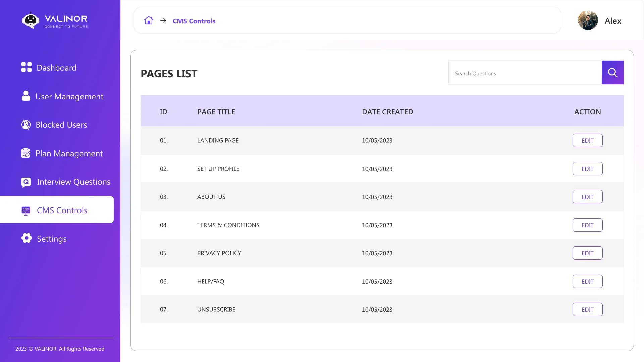Image resolution: width=644 pixels, height=362 pixels.
Task: Click the User Management person icon
Action: [x=26, y=96]
